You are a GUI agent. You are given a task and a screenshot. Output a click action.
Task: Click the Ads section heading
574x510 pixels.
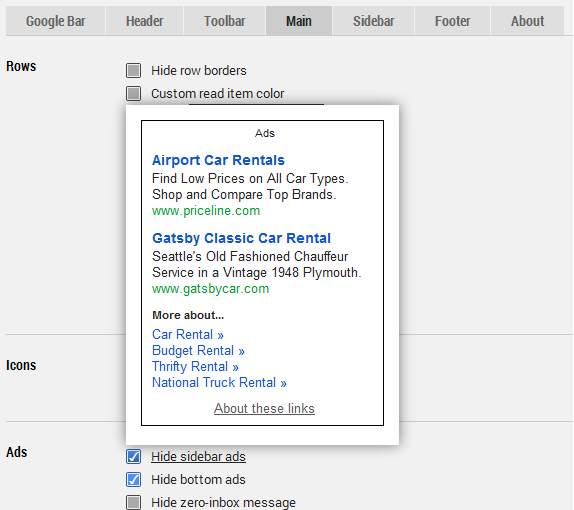coord(16,452)
